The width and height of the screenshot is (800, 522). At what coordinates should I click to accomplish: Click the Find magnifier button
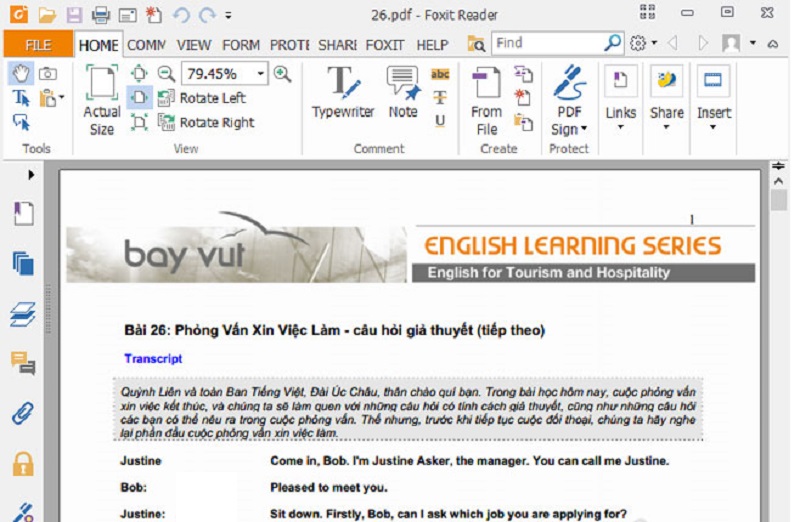613,43
